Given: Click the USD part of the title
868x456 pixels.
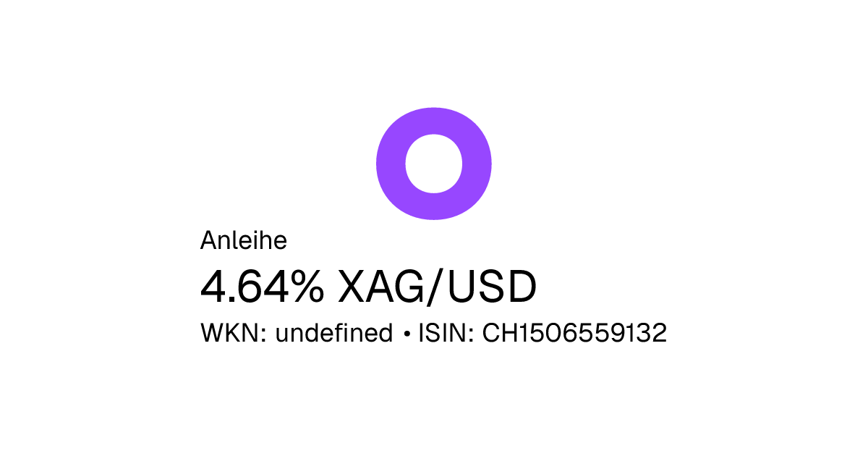Looking at the screenshot, I should pos(492,287).
